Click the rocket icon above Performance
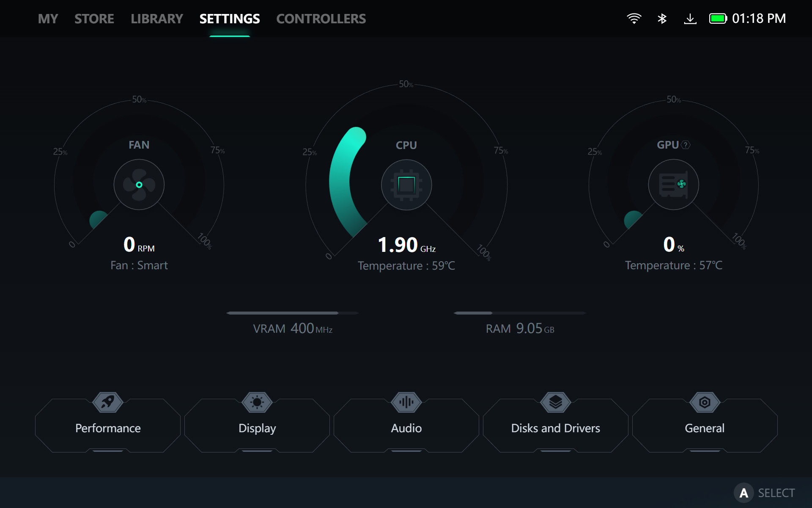The height and width of the screenshot is (508, 812). (108, 402)
